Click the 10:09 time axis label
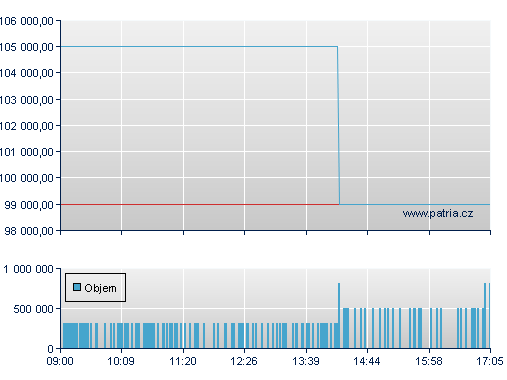The width and height of the screenshot is (507, 380). coord(121,361)
